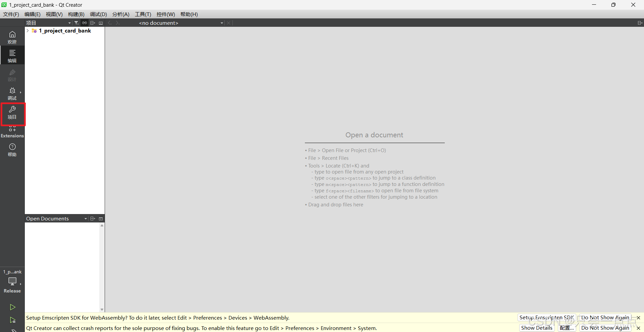Dismiss the crash reports info bar
Screen dimensions: 644x332
[638, 328]
